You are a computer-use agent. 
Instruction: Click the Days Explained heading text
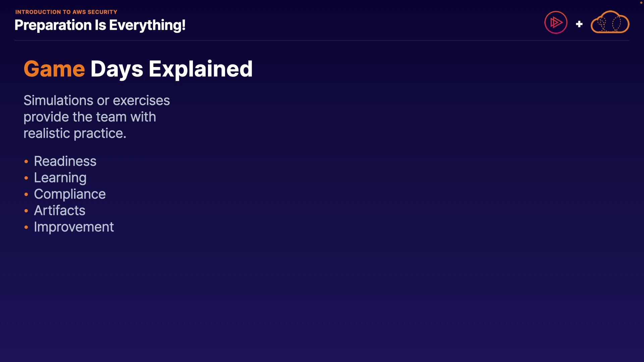171,69
